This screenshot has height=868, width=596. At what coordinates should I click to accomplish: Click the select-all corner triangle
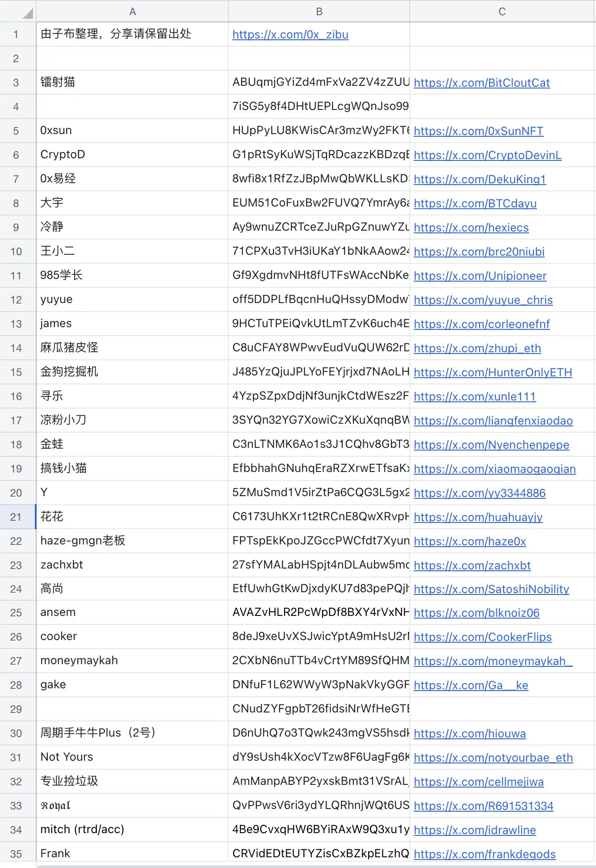pos(27,13)
